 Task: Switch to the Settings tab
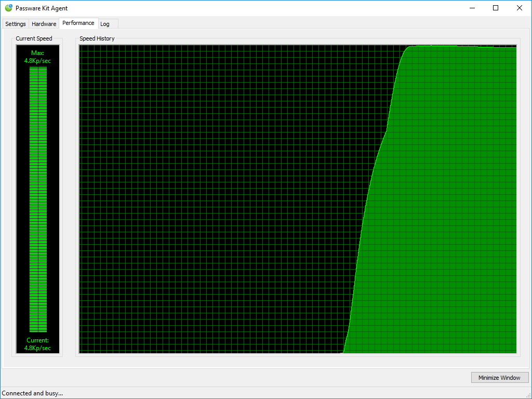(x=16, y=24)
